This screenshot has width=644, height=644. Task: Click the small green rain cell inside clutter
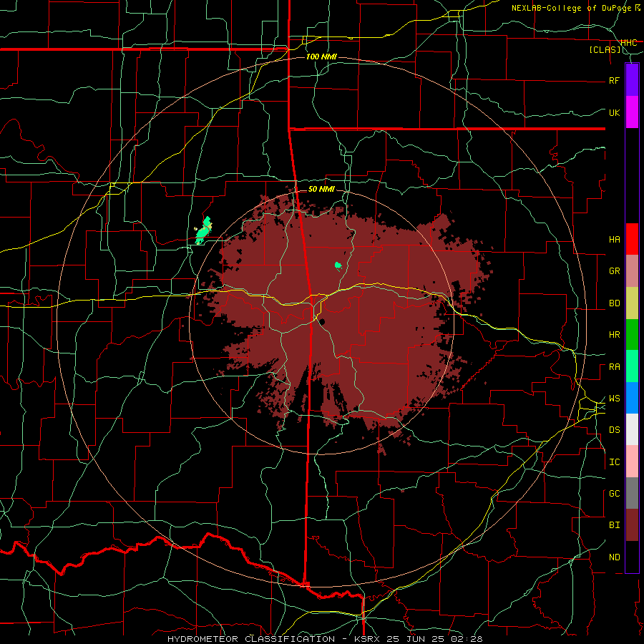pos(338,265)
